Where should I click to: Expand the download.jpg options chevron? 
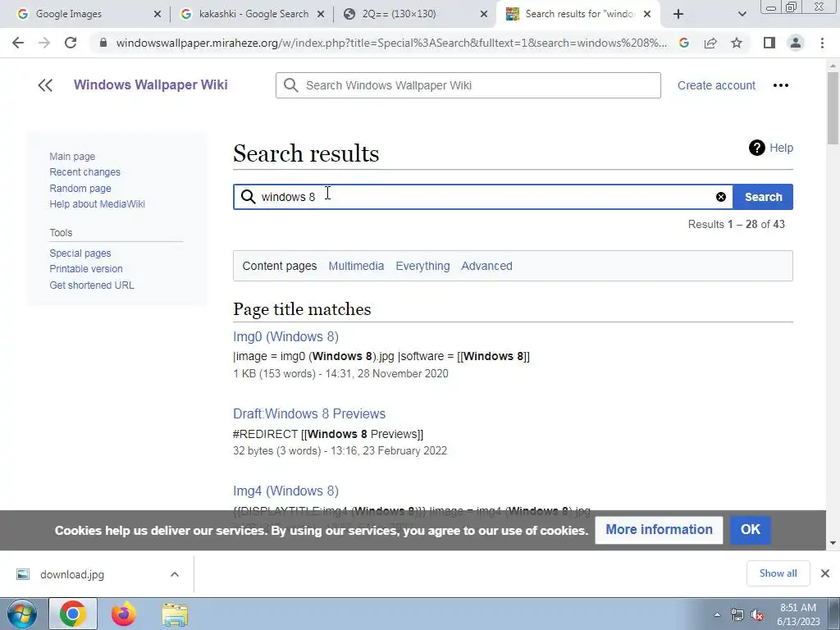(x=175, y=574)
